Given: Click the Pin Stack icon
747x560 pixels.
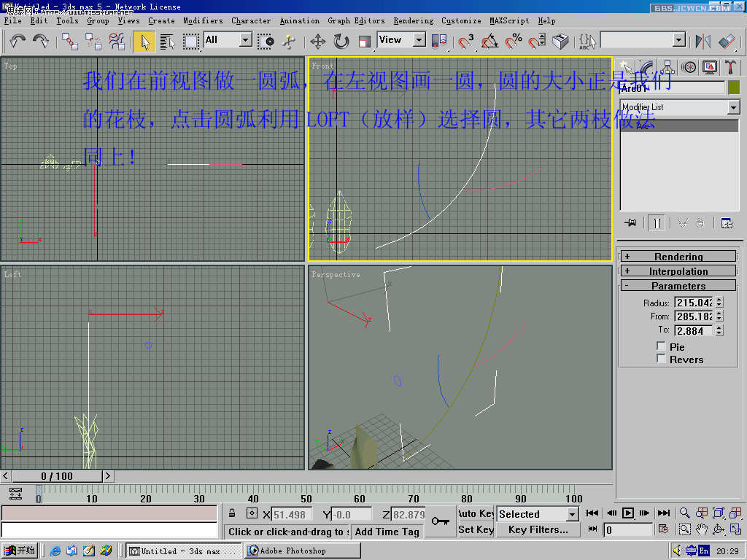Looking at the screenshot, I should tap(630, 222).
